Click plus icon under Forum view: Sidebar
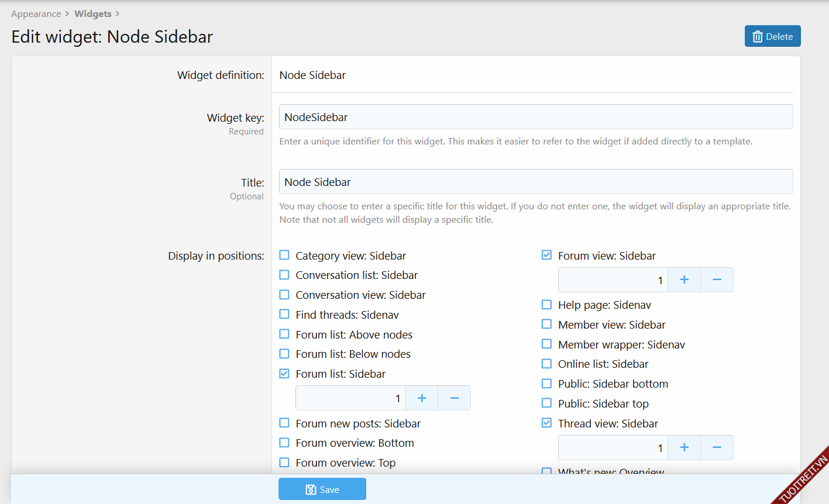Viewport: 829px width, 504px height. pyautogui.click(x=684, y=280)
